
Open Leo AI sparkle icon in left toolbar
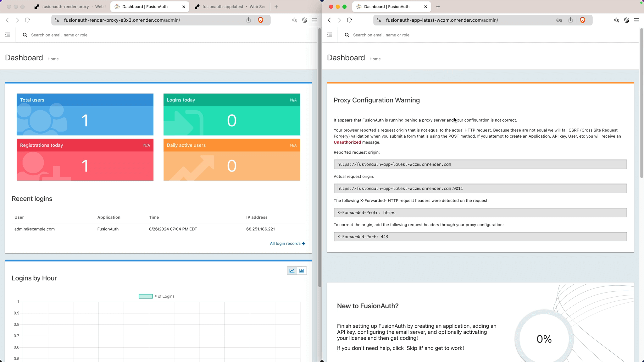[x=294, y=20]
